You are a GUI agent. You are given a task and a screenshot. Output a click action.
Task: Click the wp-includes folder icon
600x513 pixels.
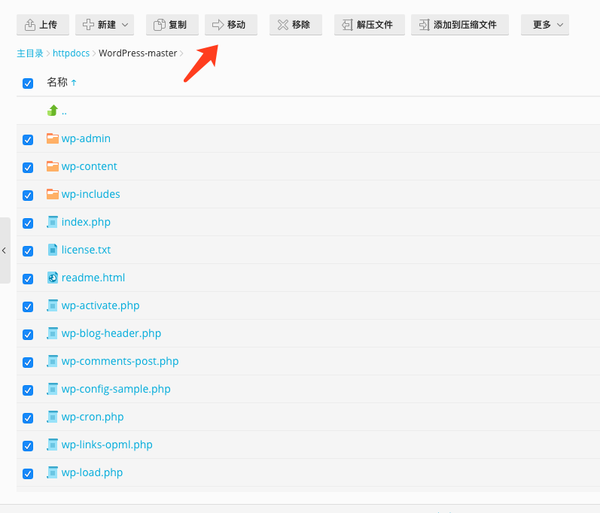52,194
